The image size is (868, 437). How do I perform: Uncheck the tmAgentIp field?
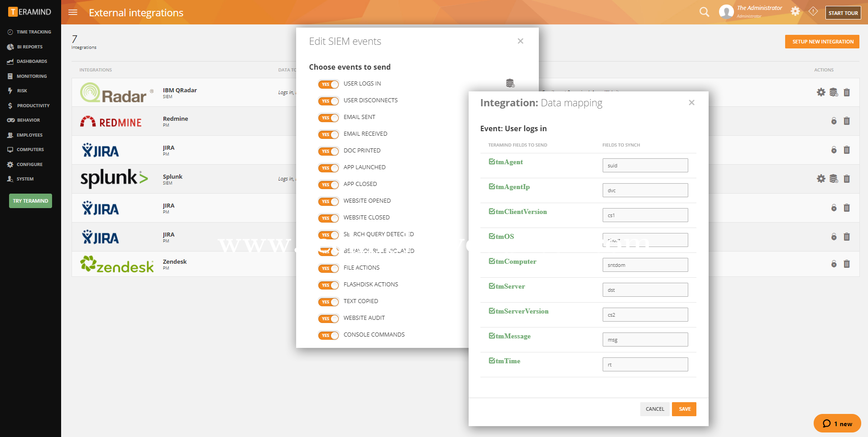(x=492, y=186)
